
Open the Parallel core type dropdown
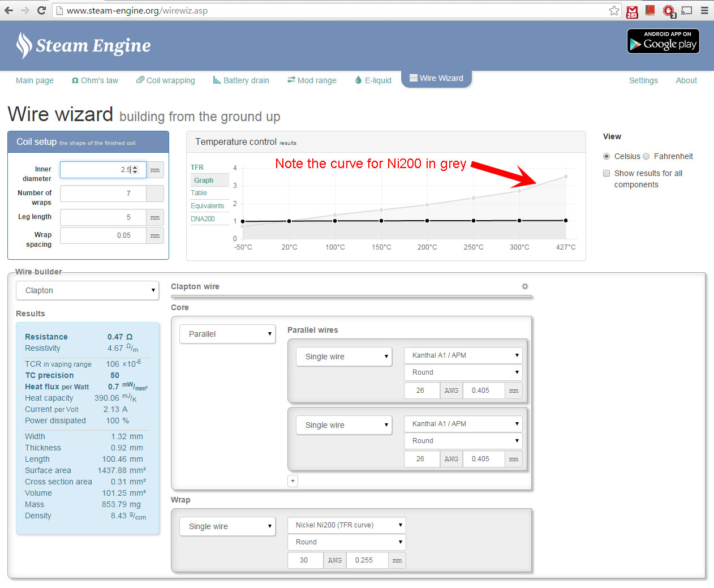(227, 334)
